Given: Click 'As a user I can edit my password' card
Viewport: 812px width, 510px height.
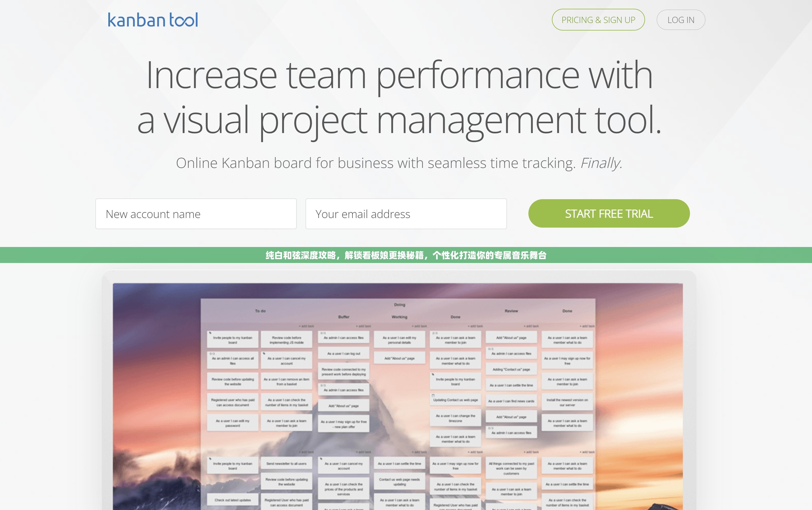Looking at the screenshot, I should [233, 423].
